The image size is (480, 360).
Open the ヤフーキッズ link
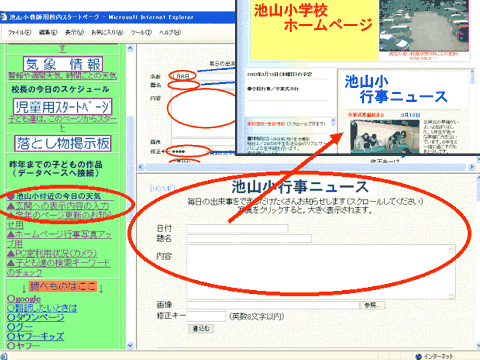click(35, 336)
